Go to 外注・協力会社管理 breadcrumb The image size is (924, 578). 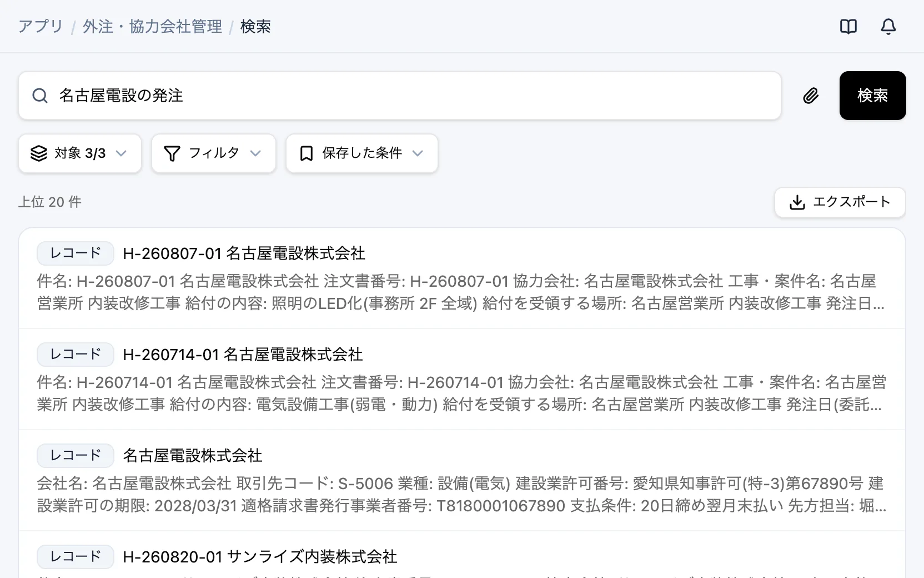[152, 27]
